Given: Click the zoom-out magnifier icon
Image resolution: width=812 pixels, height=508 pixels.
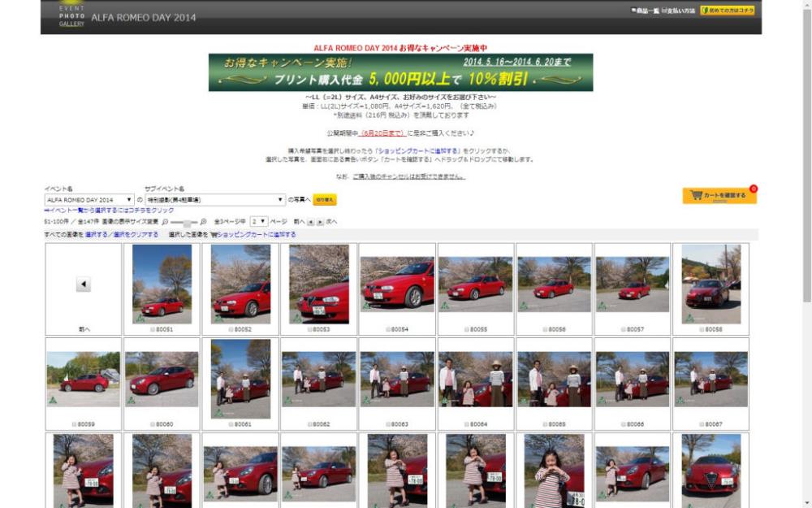Looking at the screenshot, I should [165, 222].
